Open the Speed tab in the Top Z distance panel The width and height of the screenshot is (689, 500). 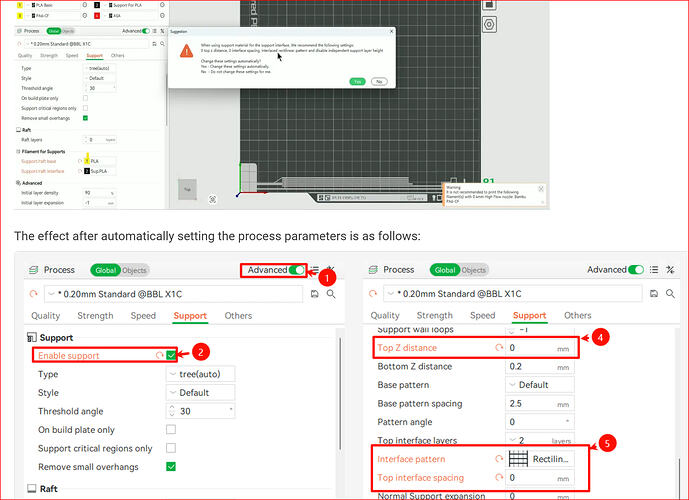[482, 315]
